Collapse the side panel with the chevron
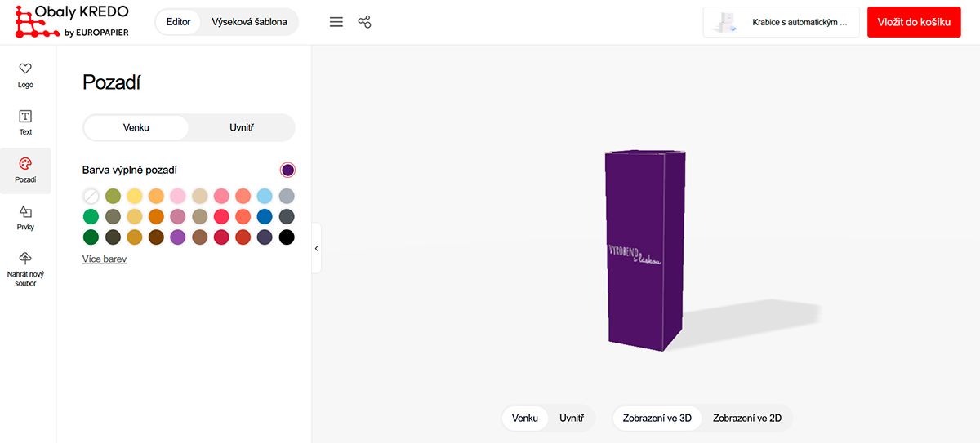Viewport: 980px width, 443px height. [x=317, y=248]
